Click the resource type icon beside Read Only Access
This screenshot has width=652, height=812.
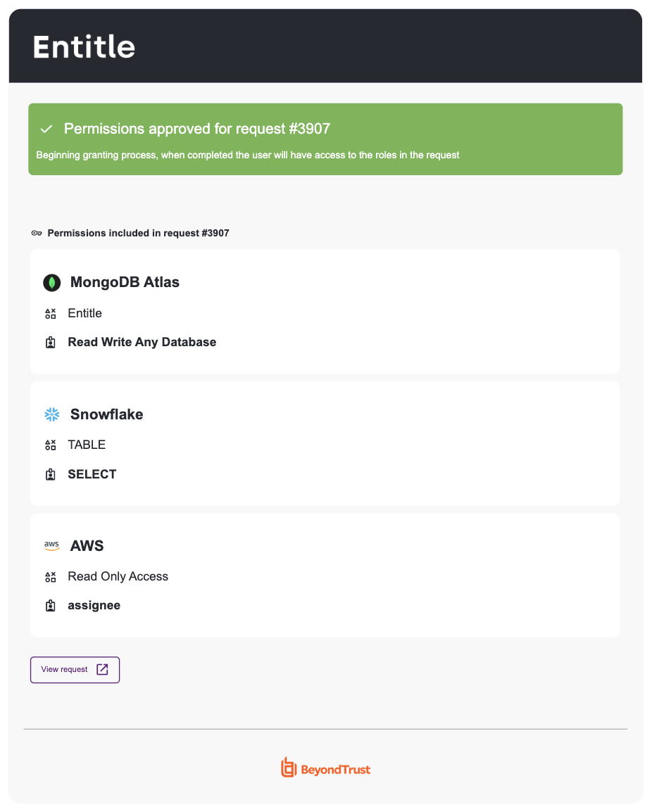[x=50, y=577]
